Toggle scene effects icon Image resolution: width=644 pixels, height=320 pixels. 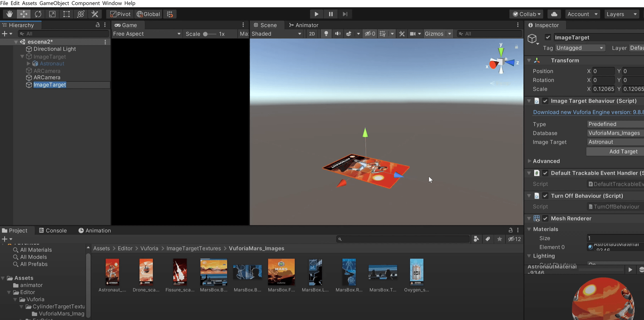tap(349, 34)
